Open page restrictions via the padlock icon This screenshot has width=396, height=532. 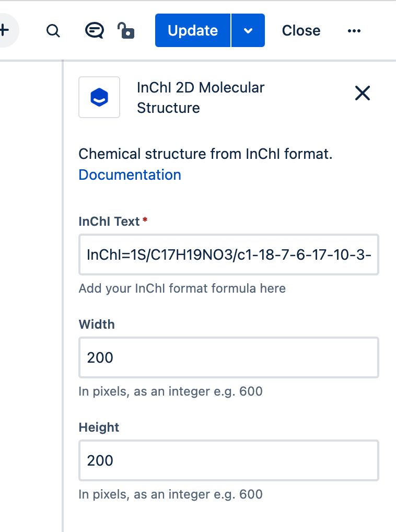click(126, 30)
